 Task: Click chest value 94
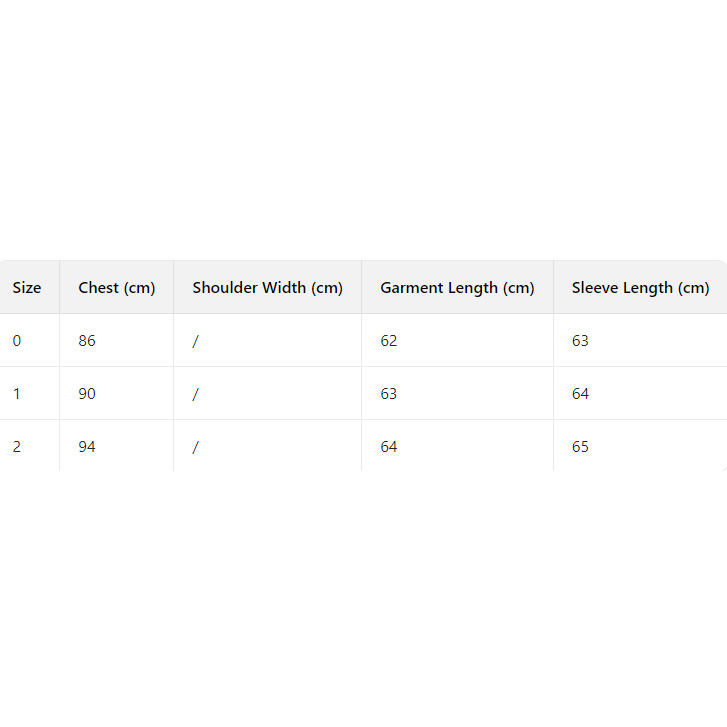click(x=87, y=447)
